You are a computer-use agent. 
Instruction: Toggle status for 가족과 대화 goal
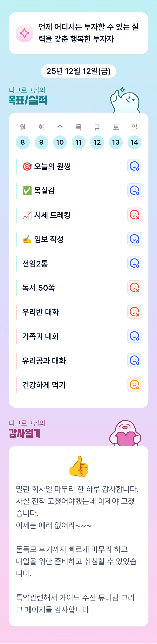134,336
